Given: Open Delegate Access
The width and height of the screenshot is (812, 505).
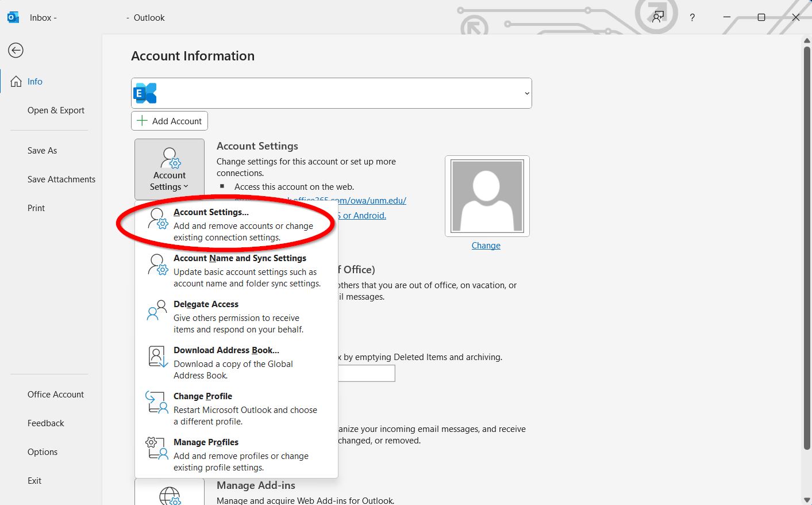Looking at the screenshot, I should pyautogui.click(x=236, y=316).
